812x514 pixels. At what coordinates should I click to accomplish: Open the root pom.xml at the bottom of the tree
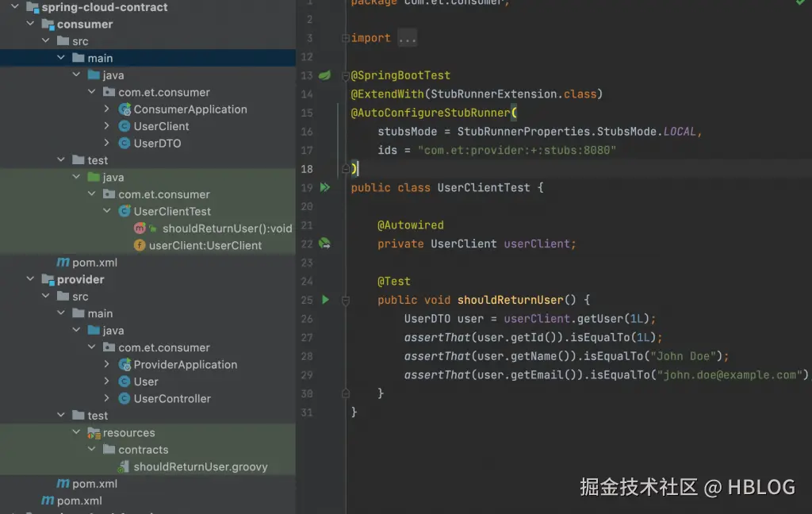[x=79, y=501]
